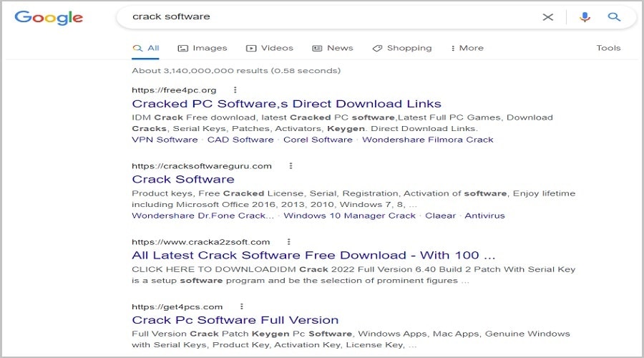Click the 'Wondershare Filmora Crack' sitelink
Screen dimensions: 644x358
pos(427,140)
